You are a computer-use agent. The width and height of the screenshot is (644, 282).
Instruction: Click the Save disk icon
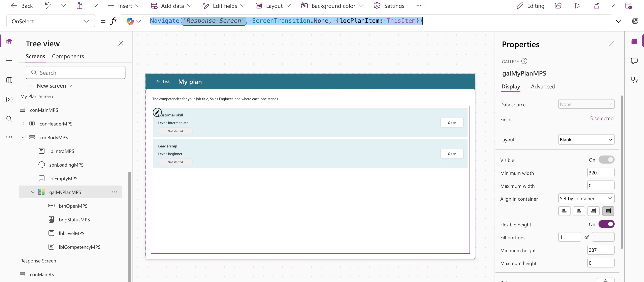(x=597, y=5)
